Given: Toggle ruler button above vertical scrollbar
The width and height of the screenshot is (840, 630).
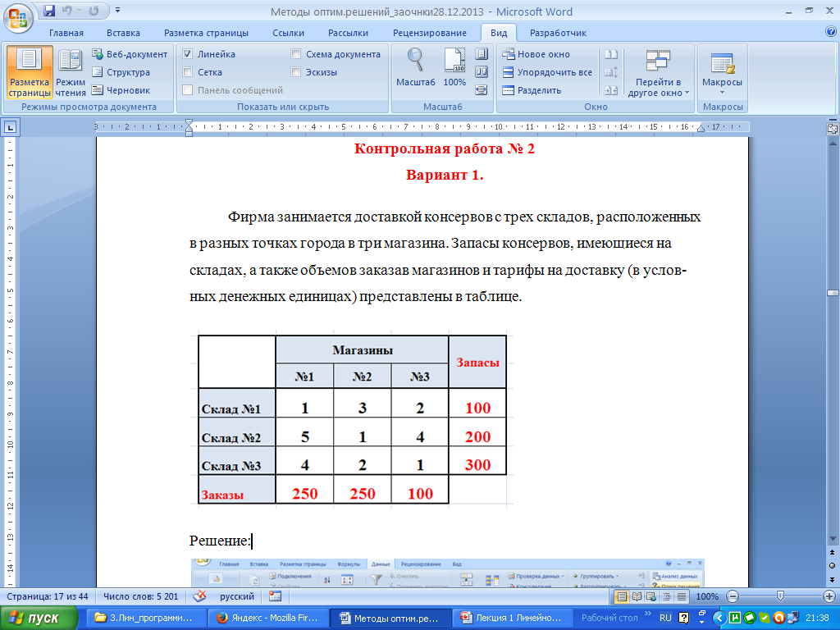Looking at the screenshot, I should [833, 129].
